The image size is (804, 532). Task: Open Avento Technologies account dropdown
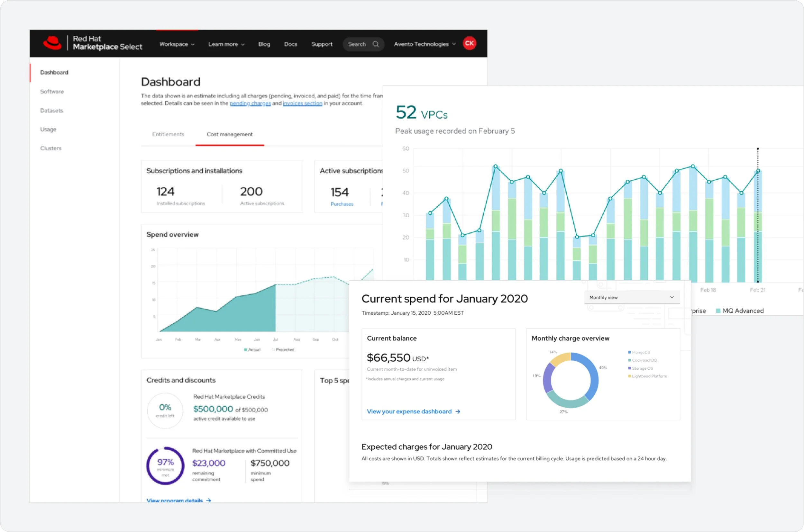pyautogui.click(x=425, y=44)
